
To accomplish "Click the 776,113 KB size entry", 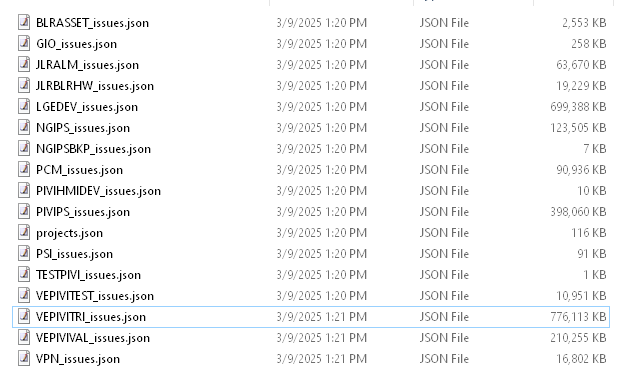I will [x=578, y=316].
